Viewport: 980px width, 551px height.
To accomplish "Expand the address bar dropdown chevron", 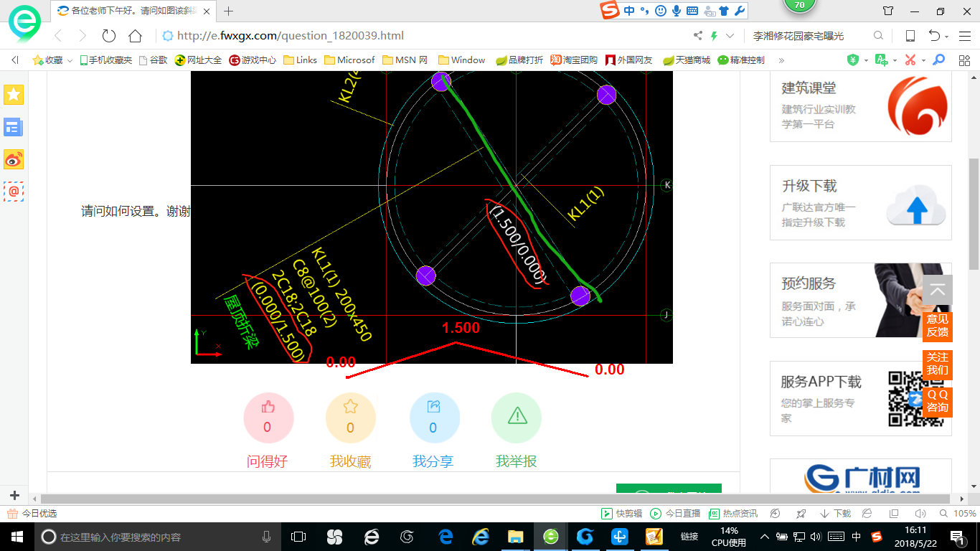I will (x=730, y=36).
